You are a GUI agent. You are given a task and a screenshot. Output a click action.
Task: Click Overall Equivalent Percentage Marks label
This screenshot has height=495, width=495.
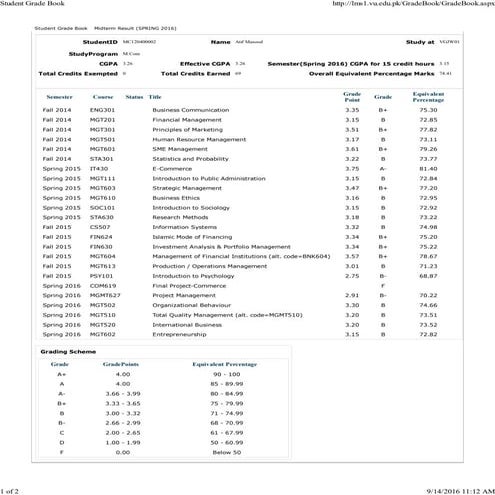coord(372,74)
